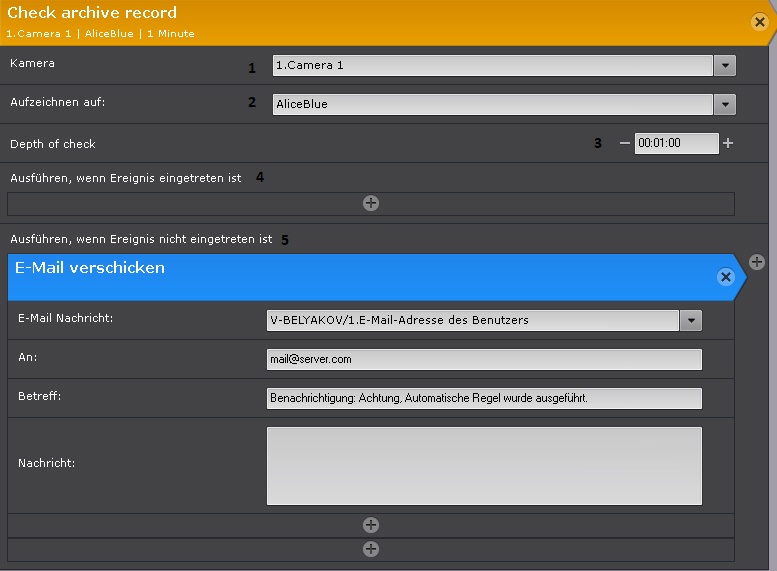
Task: Click plus icon directly below Nachricht area
Action: coord(371,525)
